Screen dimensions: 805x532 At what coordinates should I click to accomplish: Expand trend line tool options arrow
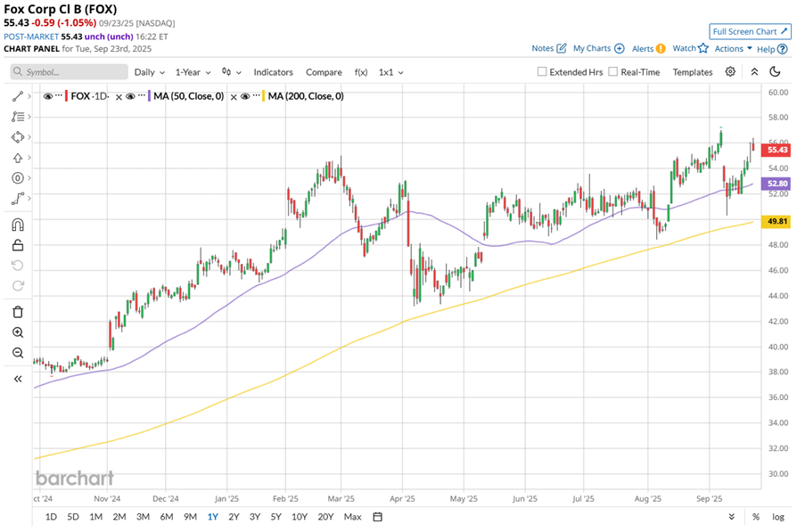click(x=29, y=96)
